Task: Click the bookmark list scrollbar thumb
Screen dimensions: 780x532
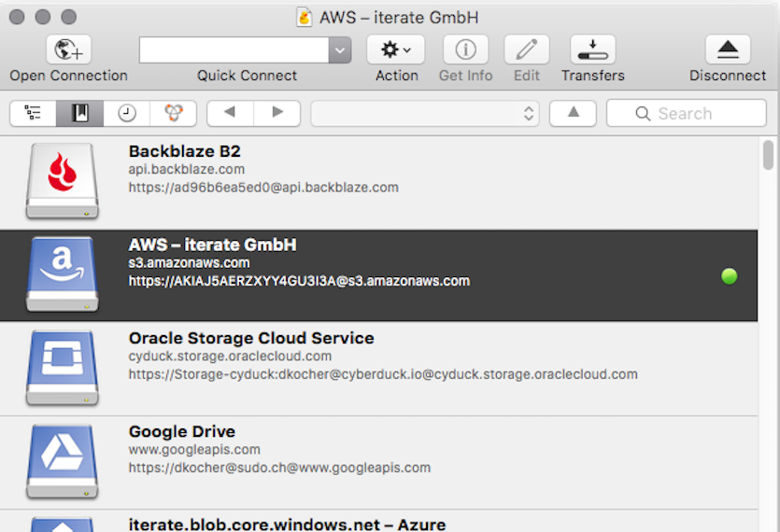Action: pyautogui.click(x=769, y=155)
